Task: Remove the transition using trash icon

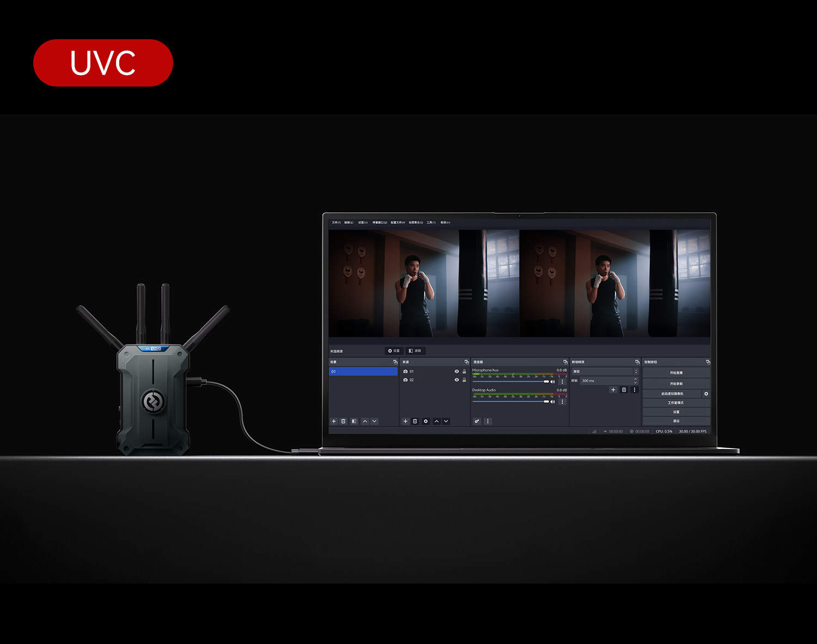Action: tap(624, 390)
